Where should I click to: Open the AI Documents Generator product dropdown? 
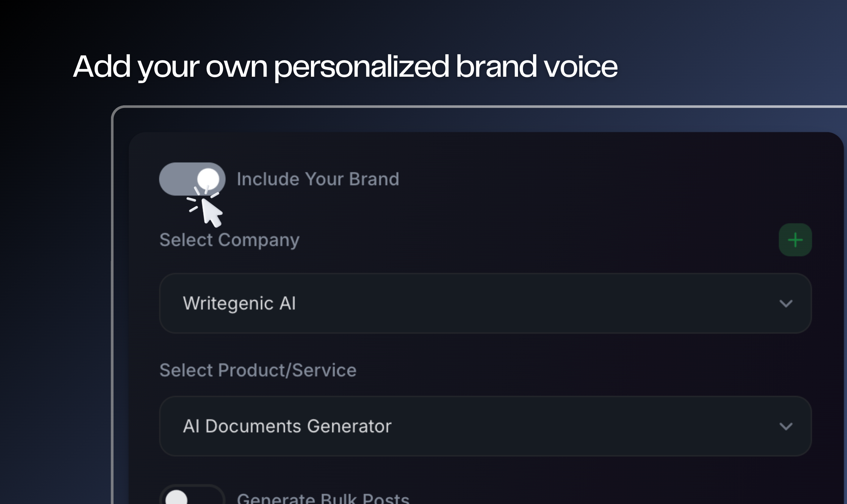point(485,426)
